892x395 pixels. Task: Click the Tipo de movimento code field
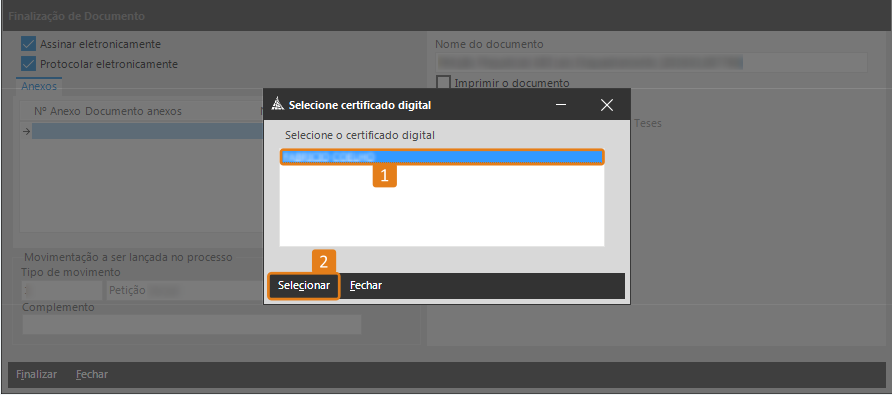pos(62,291)
